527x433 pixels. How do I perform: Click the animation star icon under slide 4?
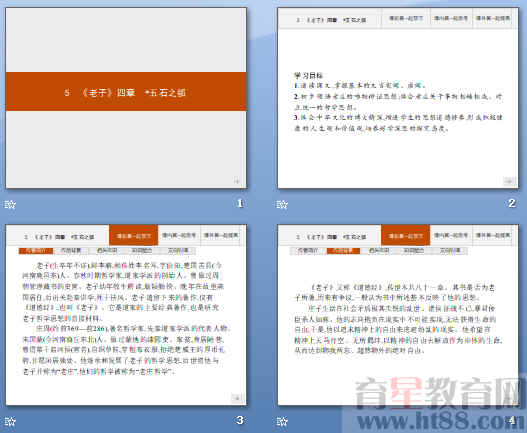pyautogui.click(x=282, y=421)
